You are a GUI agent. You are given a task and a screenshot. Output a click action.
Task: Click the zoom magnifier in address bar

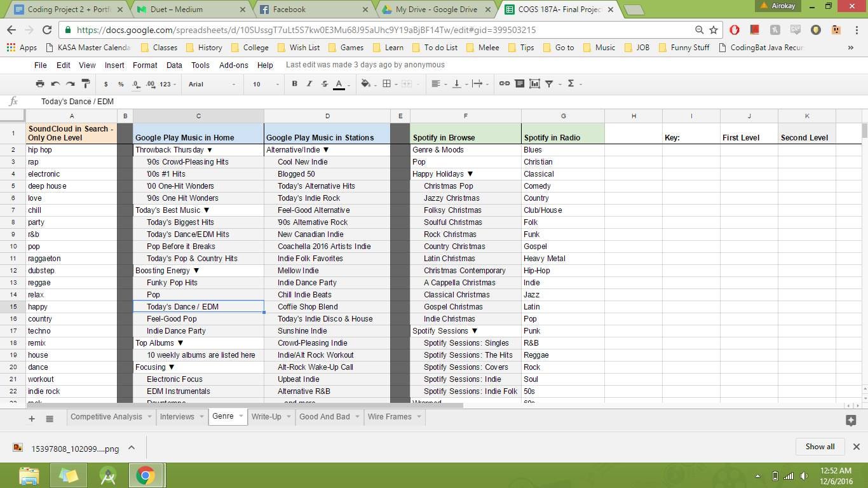[x=699, y=30]
